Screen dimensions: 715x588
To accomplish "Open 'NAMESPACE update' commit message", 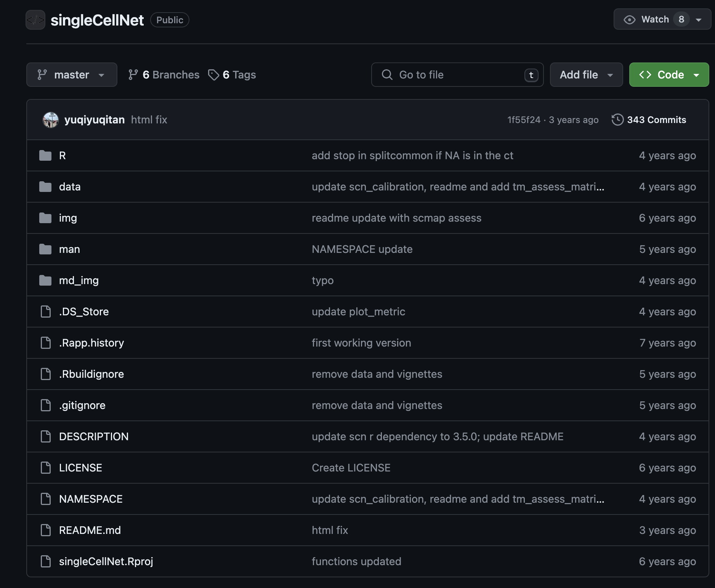I will tap(362, 249).
